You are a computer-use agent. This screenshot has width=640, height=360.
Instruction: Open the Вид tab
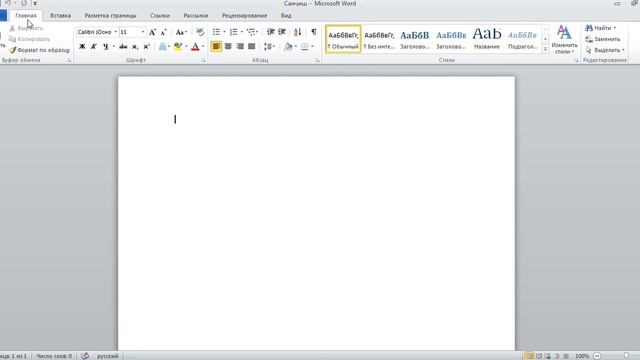click(x=286, y=16)
